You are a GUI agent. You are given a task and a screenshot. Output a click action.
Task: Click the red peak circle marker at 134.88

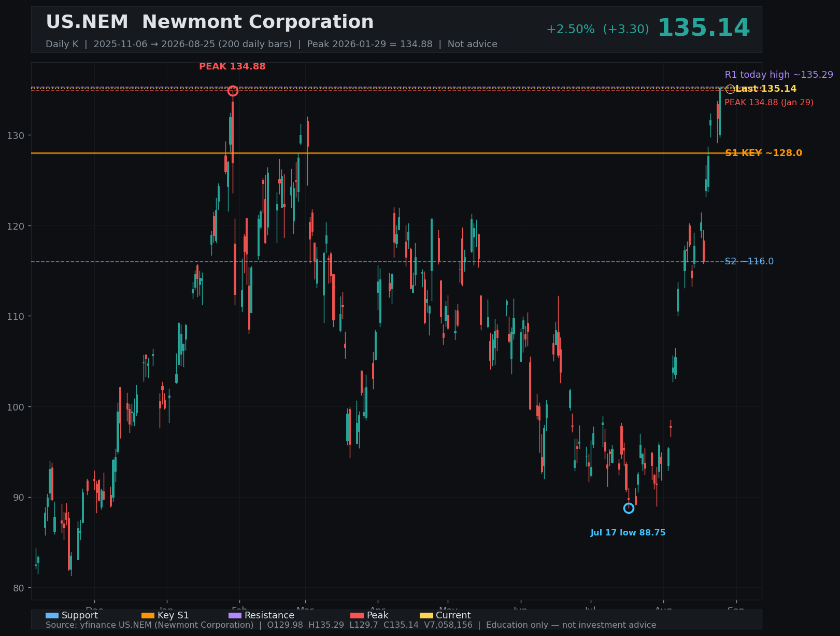point(233,91)
